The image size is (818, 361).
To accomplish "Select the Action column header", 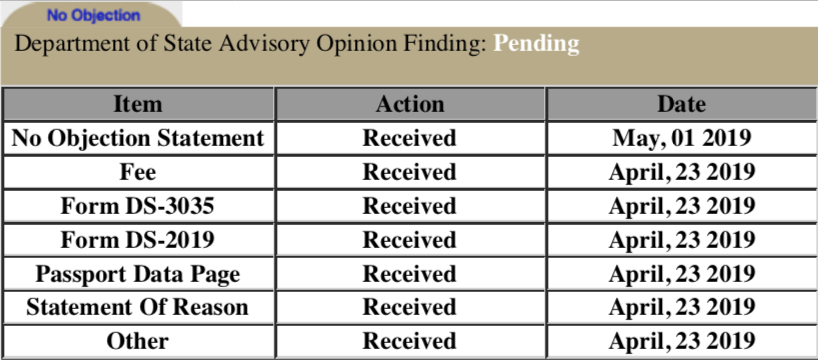I will [410, 104].
